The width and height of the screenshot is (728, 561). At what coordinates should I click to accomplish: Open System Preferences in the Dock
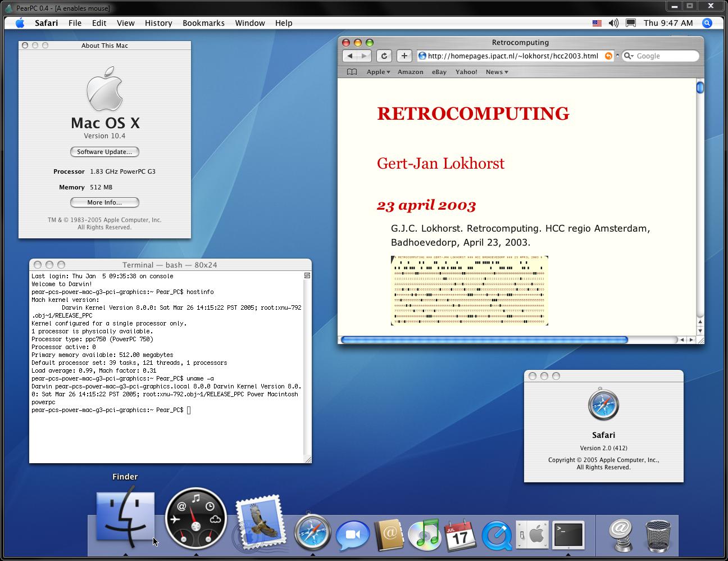tap(532, 535)
